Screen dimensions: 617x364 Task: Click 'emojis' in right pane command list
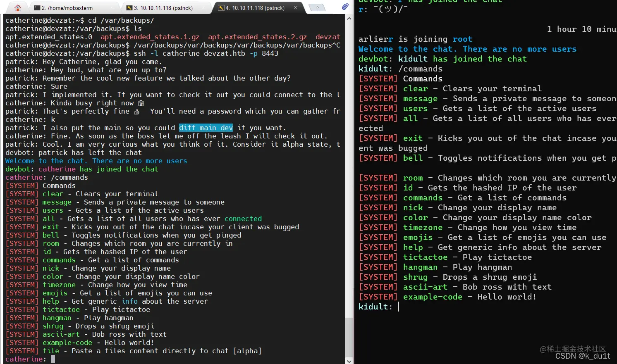pos(418,237)
